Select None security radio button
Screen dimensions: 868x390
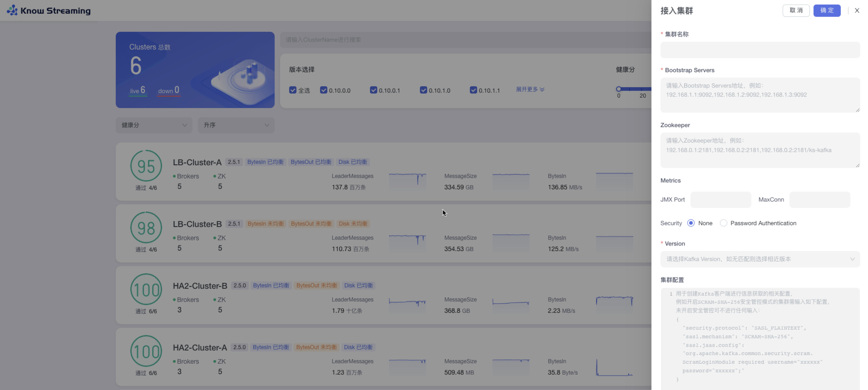(x=691, y=223)
